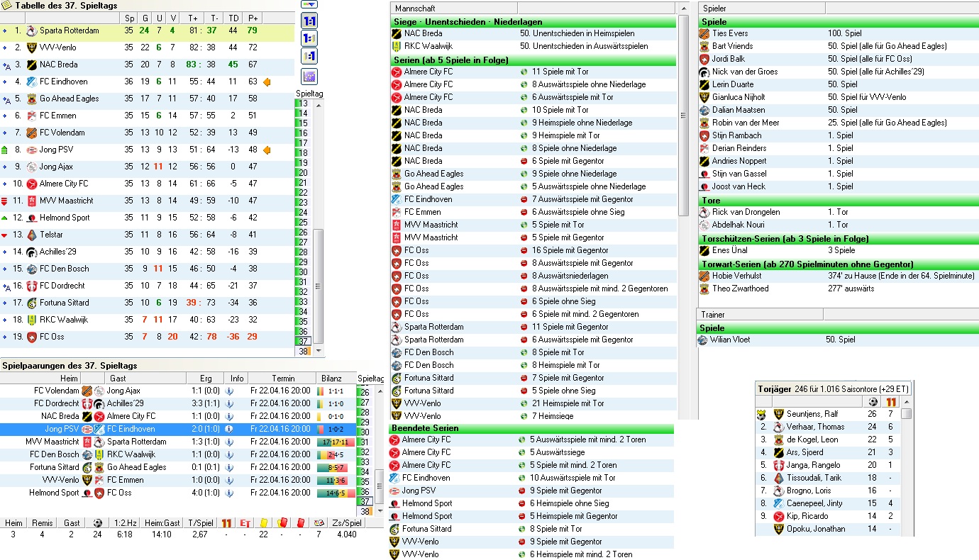Viewport: 979px width, 560px height.
Task: Select Hobie Verhulst's goalkeeper streak row
Action: pos(838,276)
